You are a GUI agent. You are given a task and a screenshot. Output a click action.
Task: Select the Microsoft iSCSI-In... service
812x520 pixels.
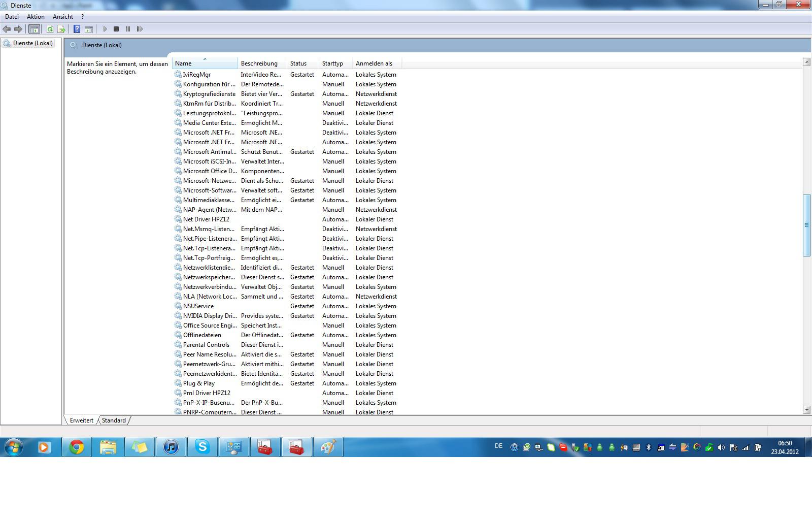pyautogui.click(x=287, y=161)
